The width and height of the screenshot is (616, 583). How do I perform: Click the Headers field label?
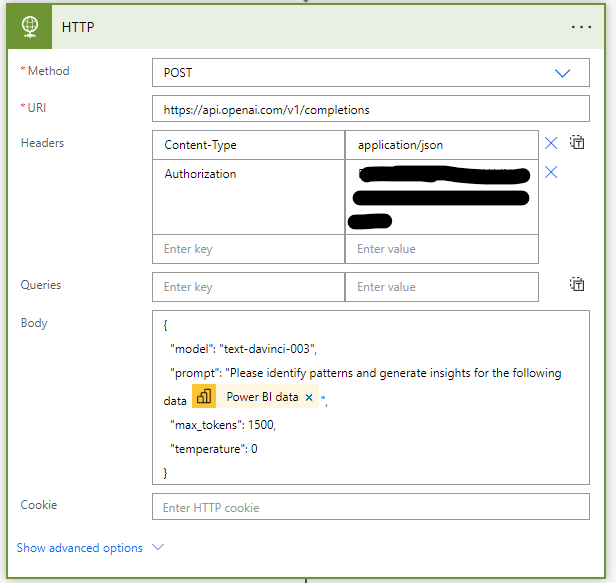[x=42, y=143]
